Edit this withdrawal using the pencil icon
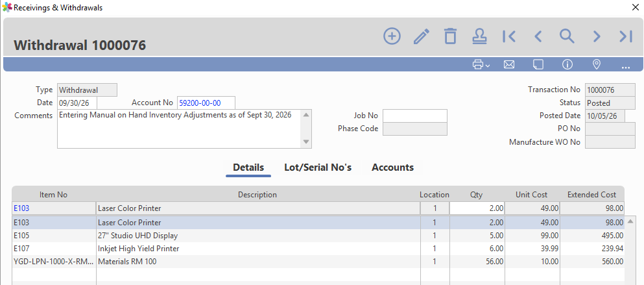 click(422, 36)
